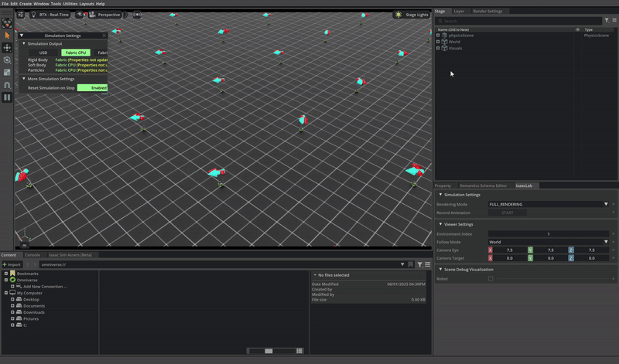Select Fabric CPU as simulation output
619x364 pixels.
75,53
